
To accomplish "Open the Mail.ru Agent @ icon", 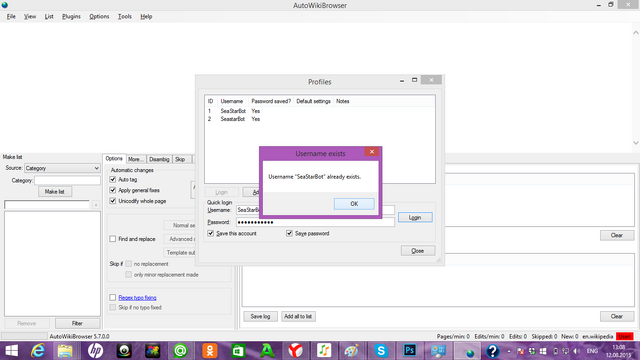I will pyautogui.click(x=180, y=351).
